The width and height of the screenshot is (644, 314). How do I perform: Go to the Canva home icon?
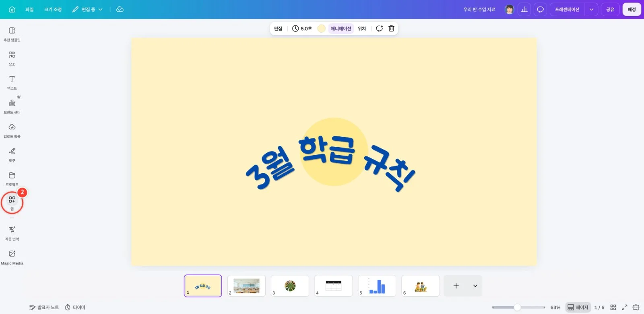pos(12,9)
